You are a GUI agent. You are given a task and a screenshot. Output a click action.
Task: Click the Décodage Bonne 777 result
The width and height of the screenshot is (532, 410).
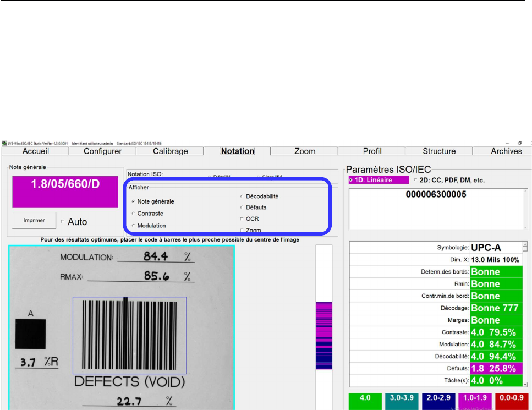point(496,308)
